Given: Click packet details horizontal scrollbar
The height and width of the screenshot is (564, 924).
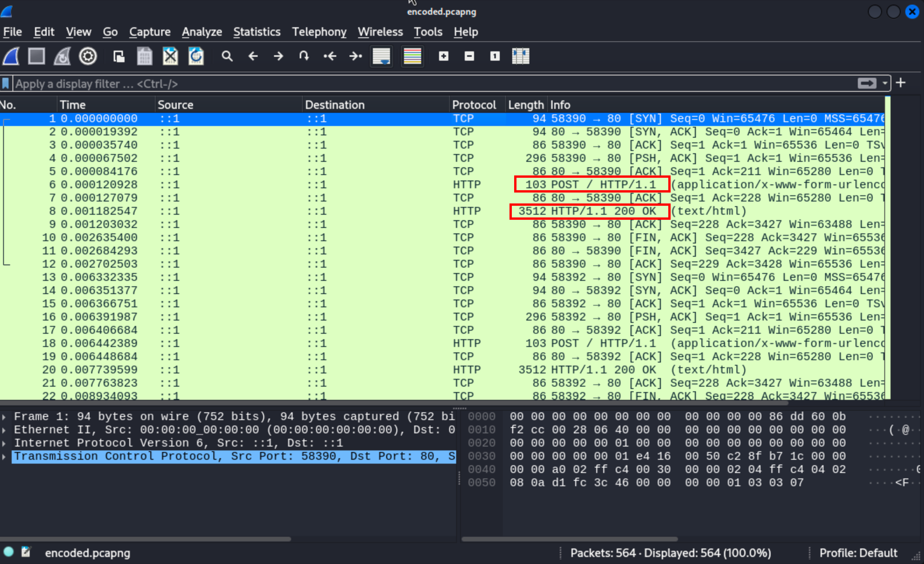Looking at the screenshot, I should 146,539.
